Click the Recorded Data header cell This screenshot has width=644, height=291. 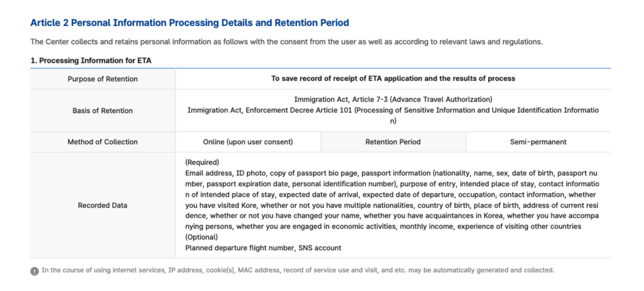tap(103, 205)
